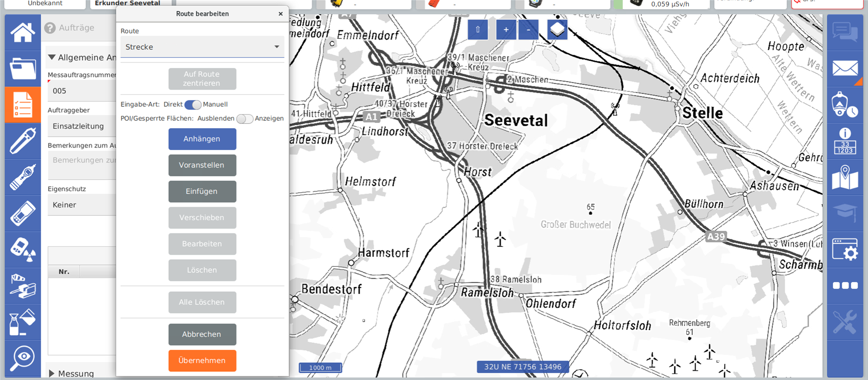The image size is (868, 380).
Task: Close the Route bearbeiten dialog
Action: coord(281,14)
